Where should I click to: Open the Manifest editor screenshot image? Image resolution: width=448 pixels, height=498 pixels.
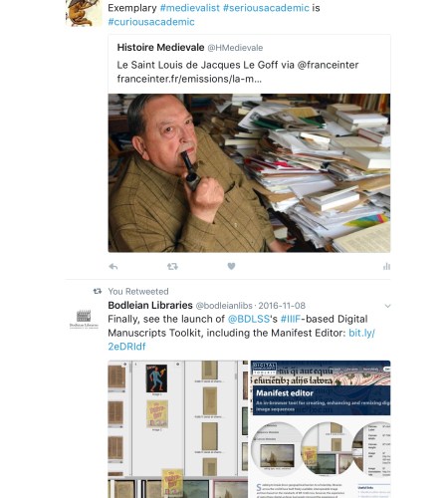(321, 429)
